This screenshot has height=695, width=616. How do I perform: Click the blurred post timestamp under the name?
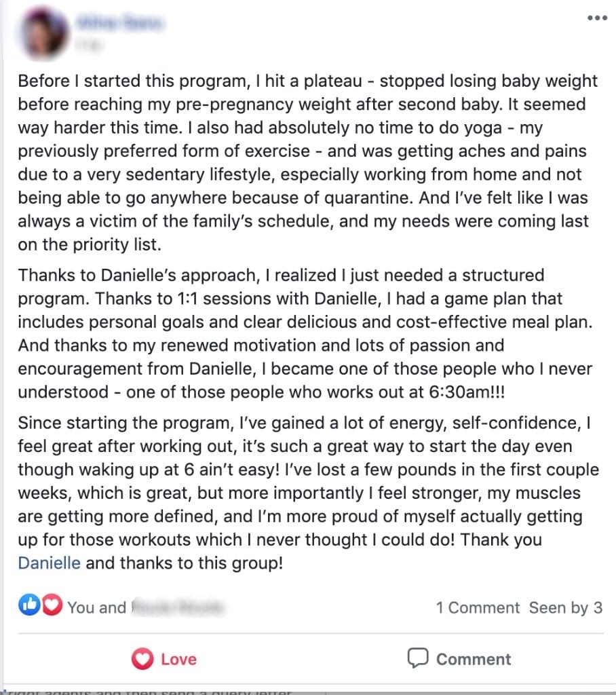pyautogui.click(x=90, y=44)
